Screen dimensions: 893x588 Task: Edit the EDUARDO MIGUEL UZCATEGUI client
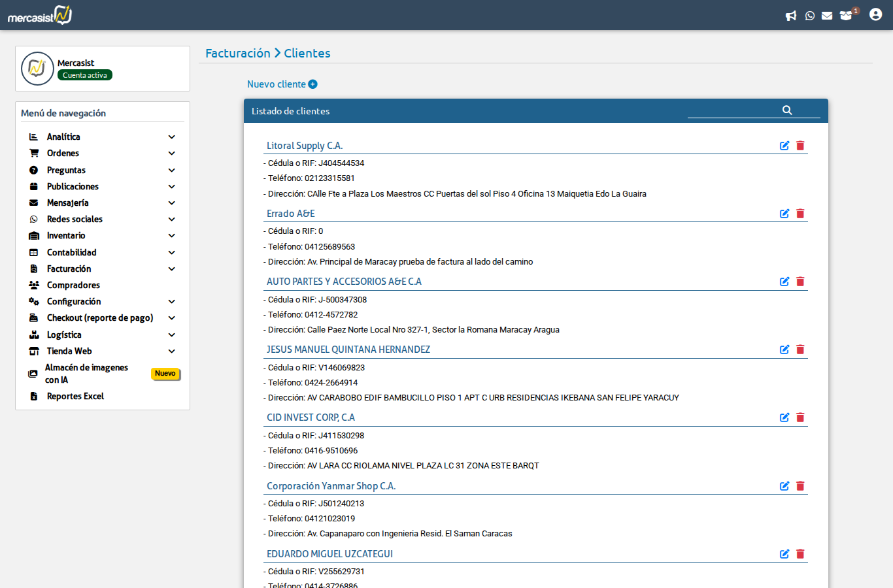click(784, 553)
